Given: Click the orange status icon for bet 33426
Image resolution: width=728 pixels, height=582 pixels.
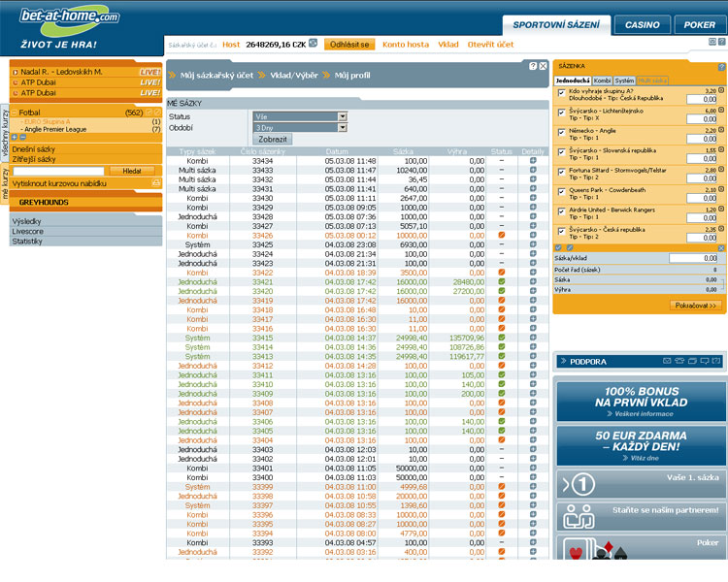Looking at the screenshot, I should coord(501,236).
